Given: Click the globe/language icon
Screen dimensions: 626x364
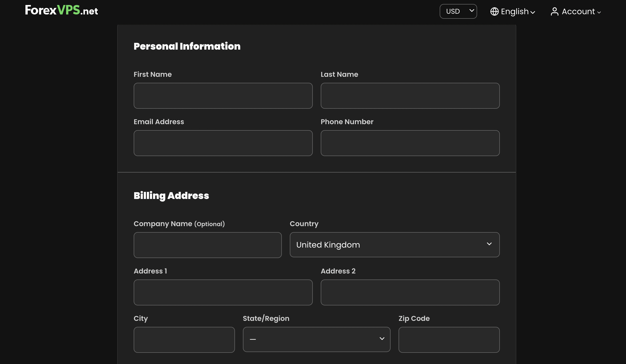Looking at the screenshot, I should (x=494, y=11).
